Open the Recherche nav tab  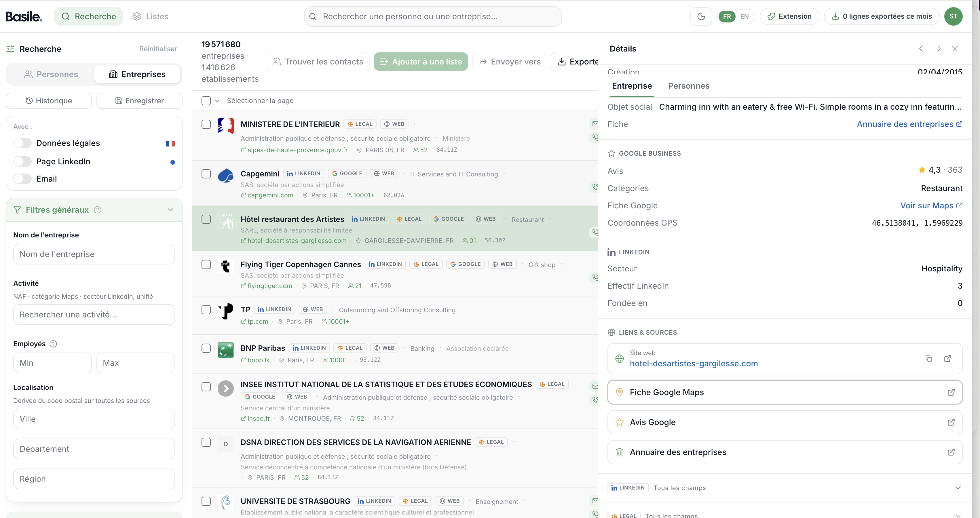(88, 16)
